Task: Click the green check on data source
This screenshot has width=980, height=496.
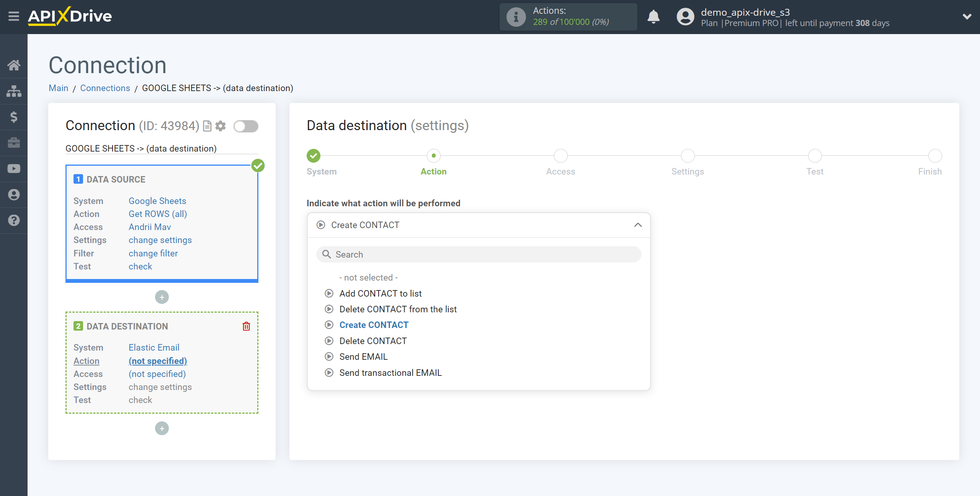Action: (x=258, y=166)
